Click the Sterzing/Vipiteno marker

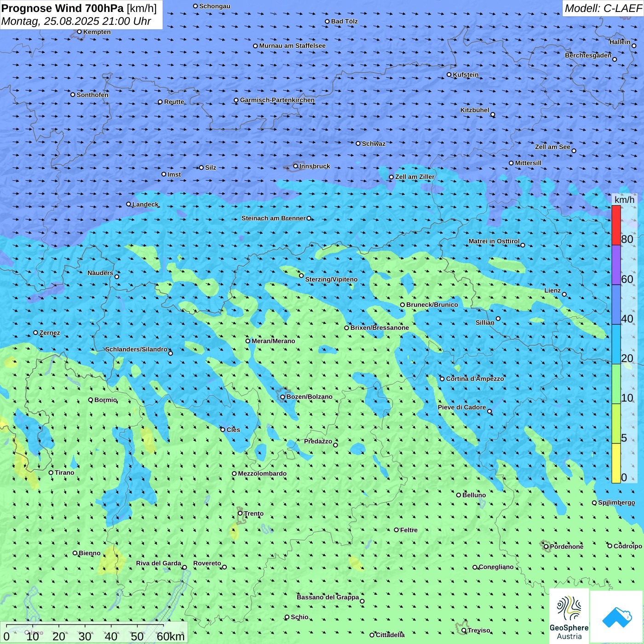pyautogui.click(x=301, y=276)
